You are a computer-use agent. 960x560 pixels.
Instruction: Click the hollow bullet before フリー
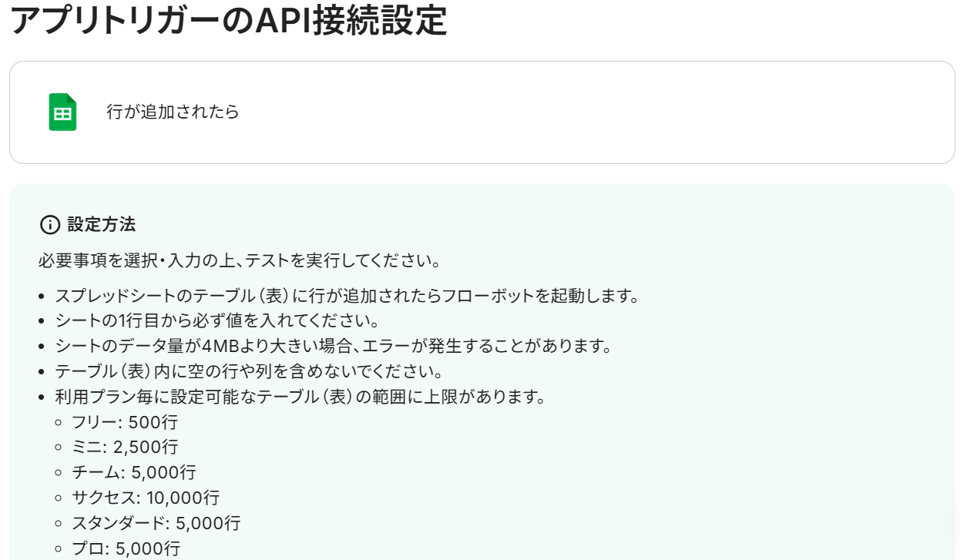[59, 423]
